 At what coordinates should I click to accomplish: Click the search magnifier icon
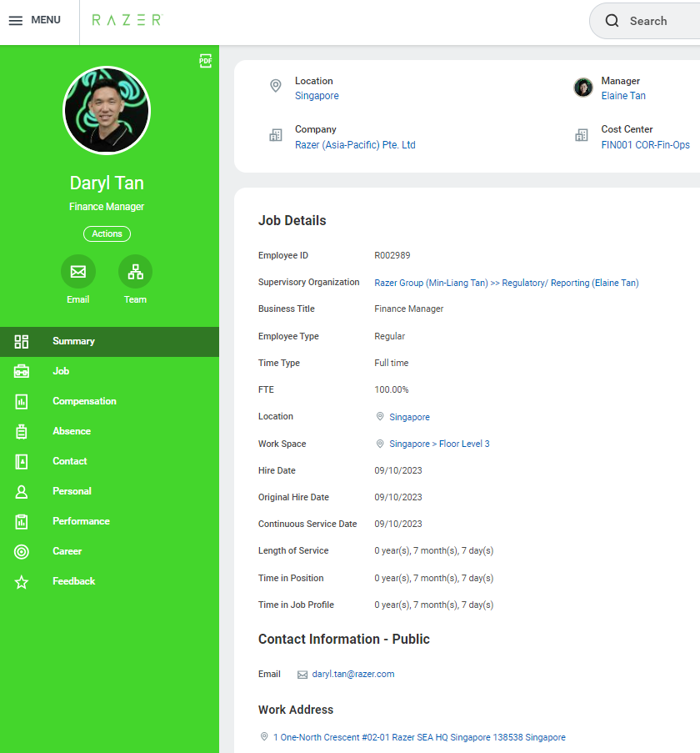click(612, 21)
